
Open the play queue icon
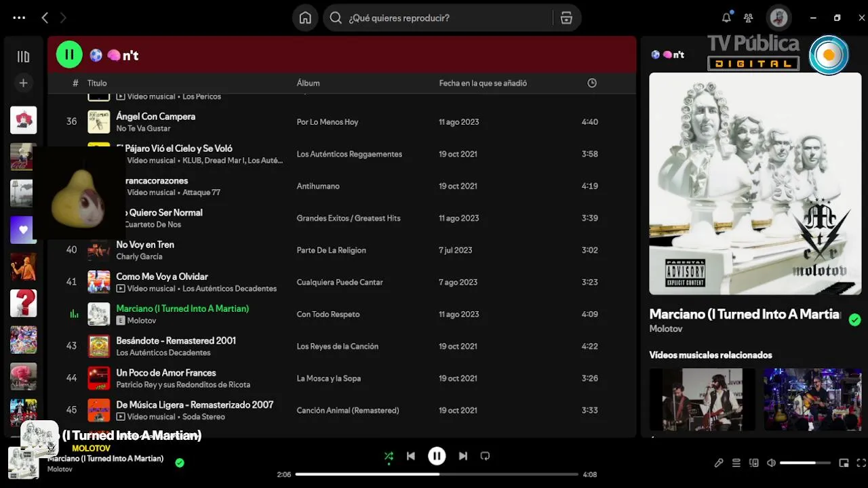(736, 463)
